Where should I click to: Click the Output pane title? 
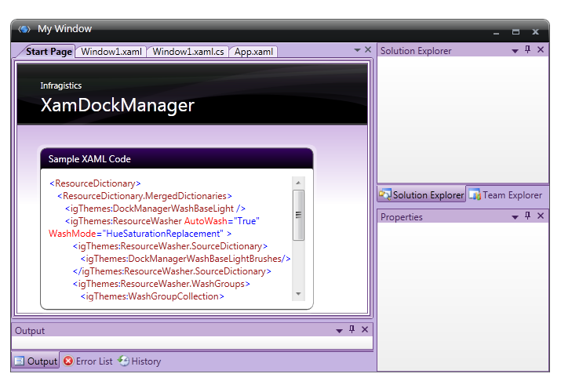tap(30, 331)
